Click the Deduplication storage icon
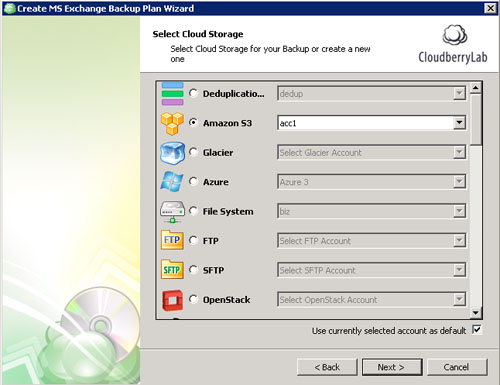 coord(172,94)
